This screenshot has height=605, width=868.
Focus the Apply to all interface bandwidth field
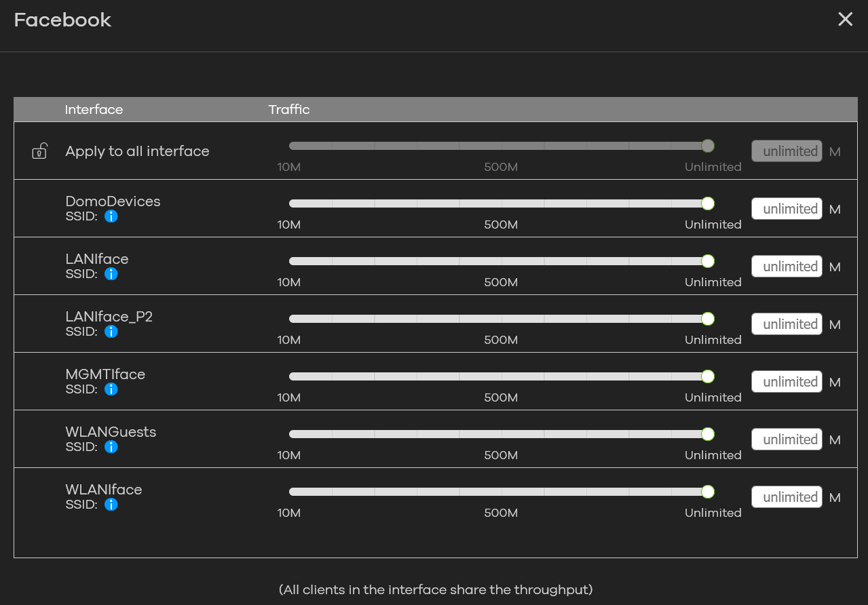787,151
